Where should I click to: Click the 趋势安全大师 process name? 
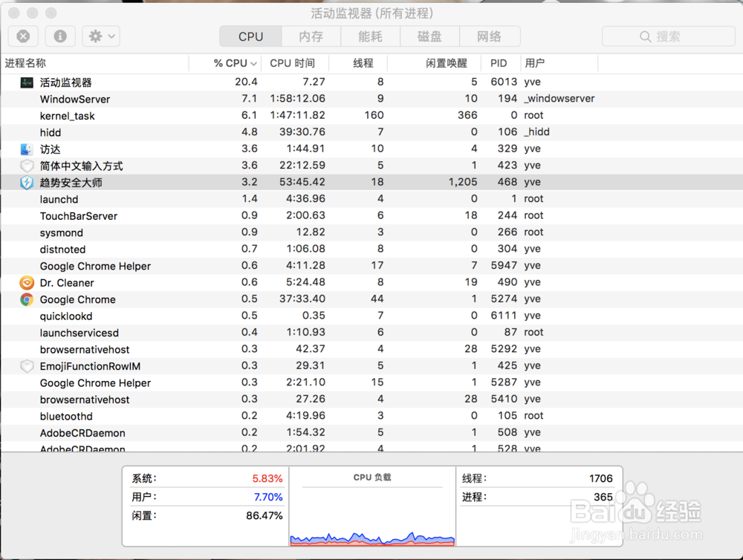[71, 183]
